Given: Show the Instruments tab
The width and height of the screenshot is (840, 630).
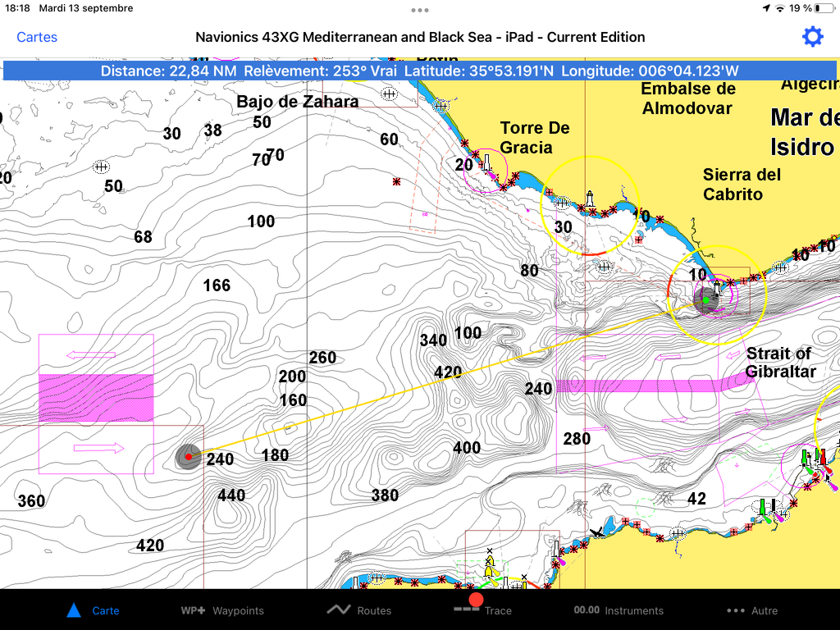Looking at the screenshot, I should point(619,610).
